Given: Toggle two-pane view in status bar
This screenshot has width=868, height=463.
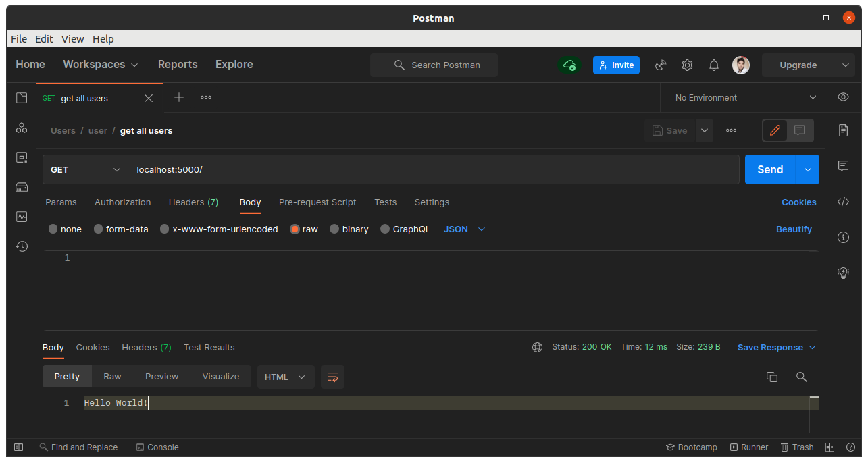Looking at the screenshot, I should coord(830,447).
